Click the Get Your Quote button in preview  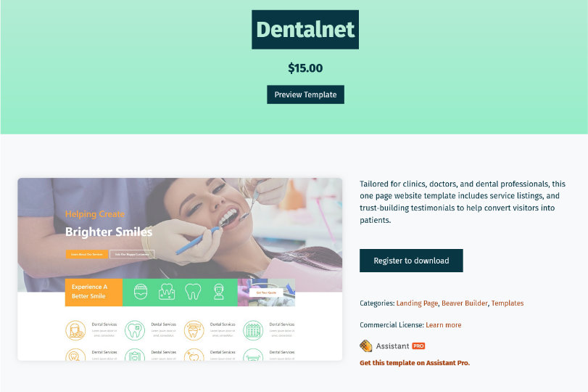click(266, 293)
